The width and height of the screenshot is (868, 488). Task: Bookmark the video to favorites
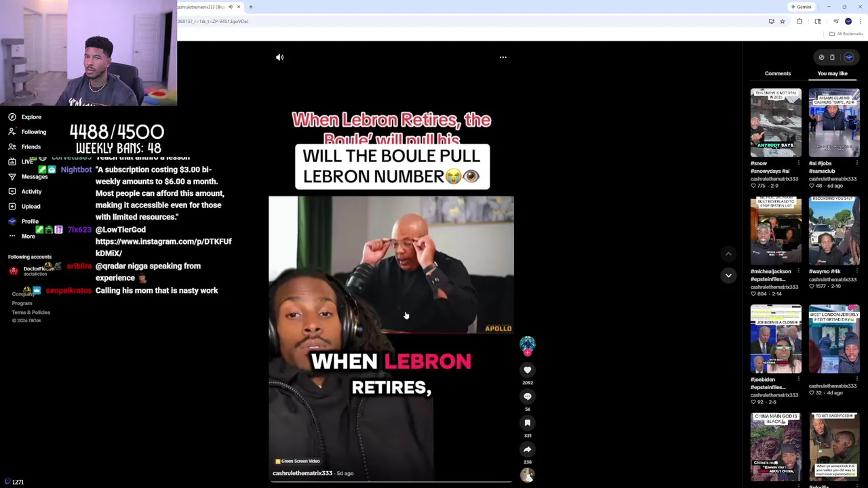pos(527,423)
